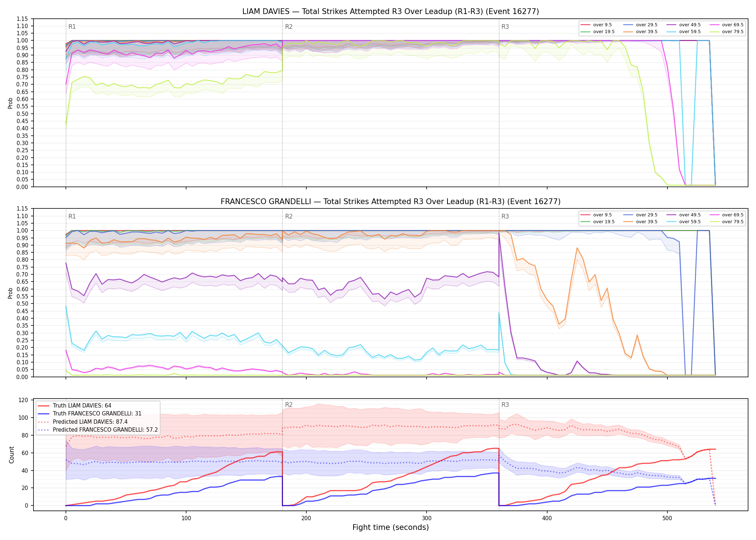
Task: Click the R2 round label in Francesco Grandelli chart
Action: [x=289, y=216]
